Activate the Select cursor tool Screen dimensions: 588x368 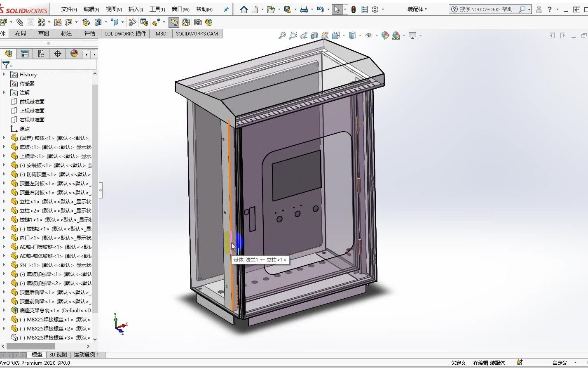[337, 9]
